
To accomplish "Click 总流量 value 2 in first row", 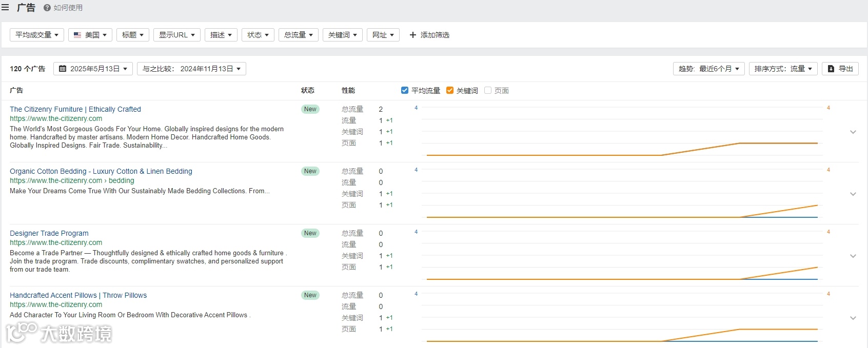I will [381, 109].
